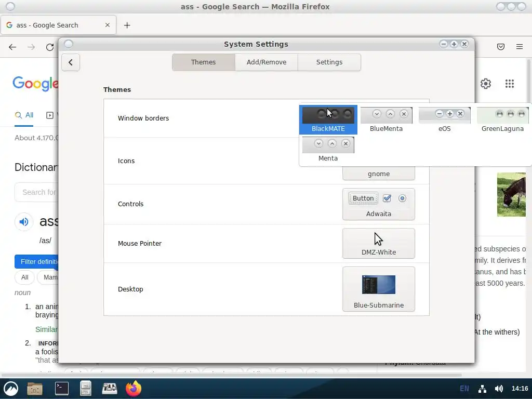Open the DMZ-White mouse pointer chooser
The height and width of the screenshot is (399, 532).
click(x=379, y=243)
